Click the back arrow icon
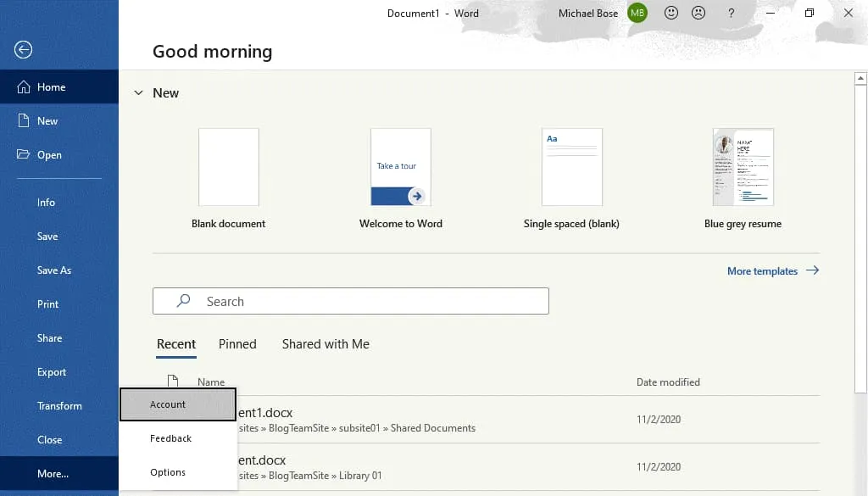This screenshot has height=496, width=868. click(x=23, y=50)
